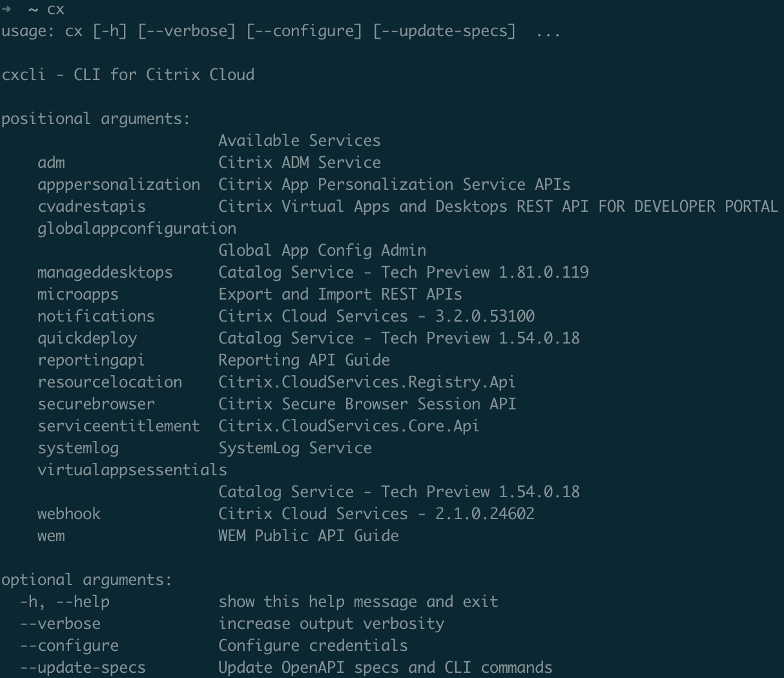
Task: Select the 'securebrowser' command text
Action: pyautogui.click(x=96, y=404)
